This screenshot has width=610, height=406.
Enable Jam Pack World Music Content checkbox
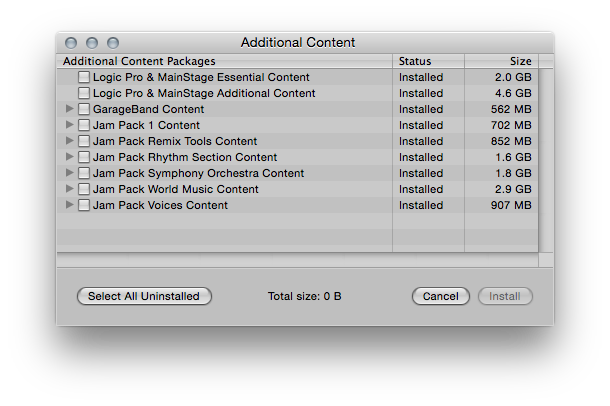point(84,189)
